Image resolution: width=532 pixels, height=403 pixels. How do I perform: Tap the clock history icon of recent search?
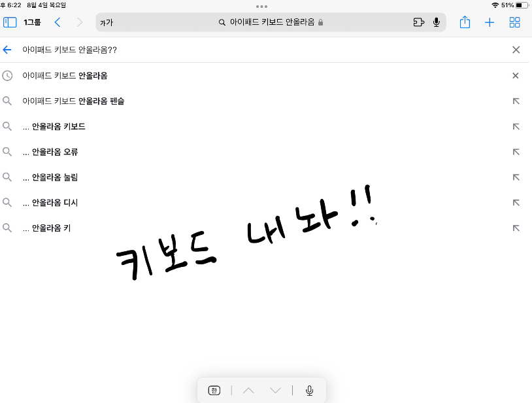(7, 75)
